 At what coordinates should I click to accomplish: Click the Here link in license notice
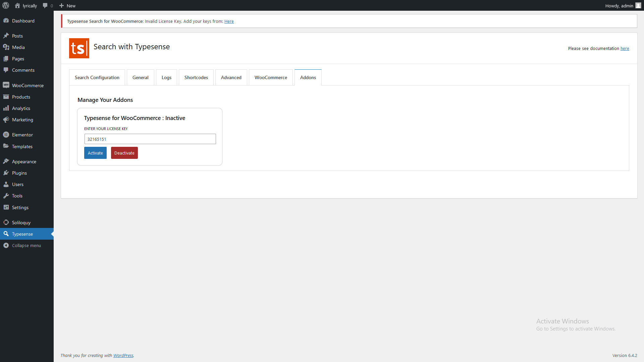point(229,21)
